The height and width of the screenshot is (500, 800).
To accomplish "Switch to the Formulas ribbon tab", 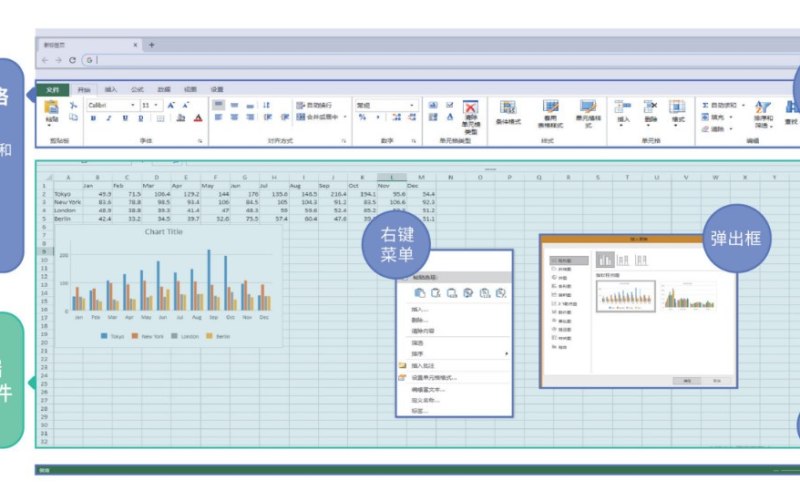I will coord(137,90).
